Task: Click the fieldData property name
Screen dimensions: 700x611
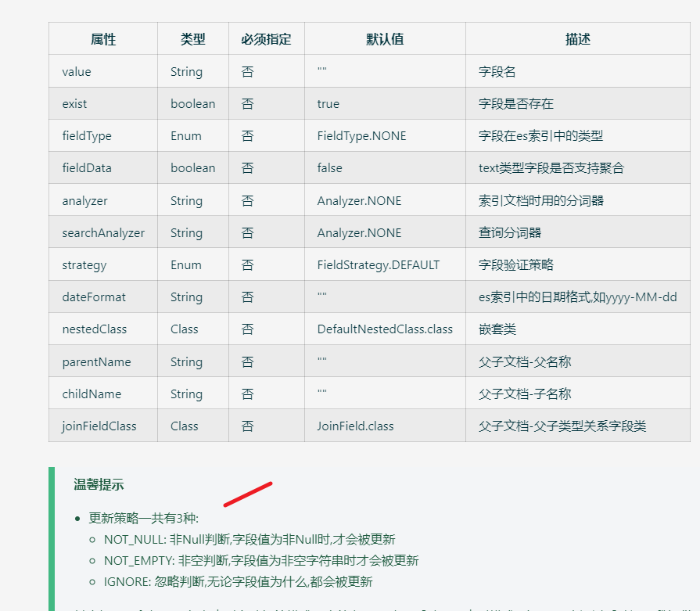Action: pos(85,167)
